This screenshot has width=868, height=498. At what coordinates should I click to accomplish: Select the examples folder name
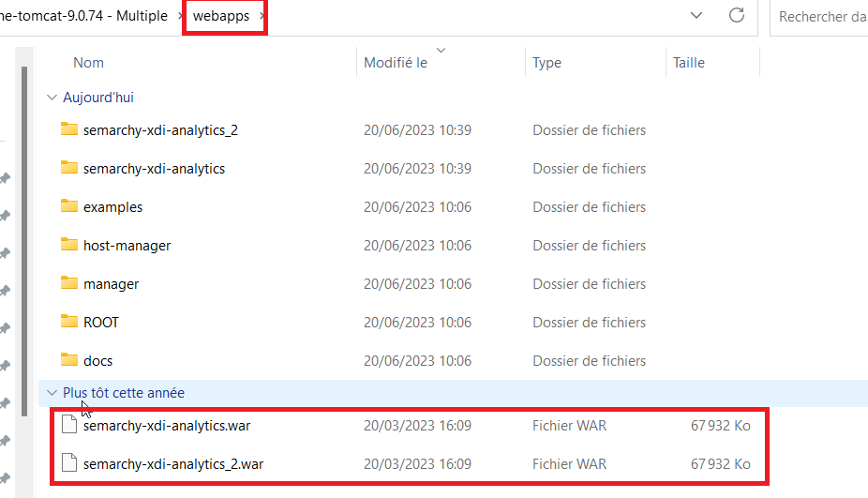112,207
